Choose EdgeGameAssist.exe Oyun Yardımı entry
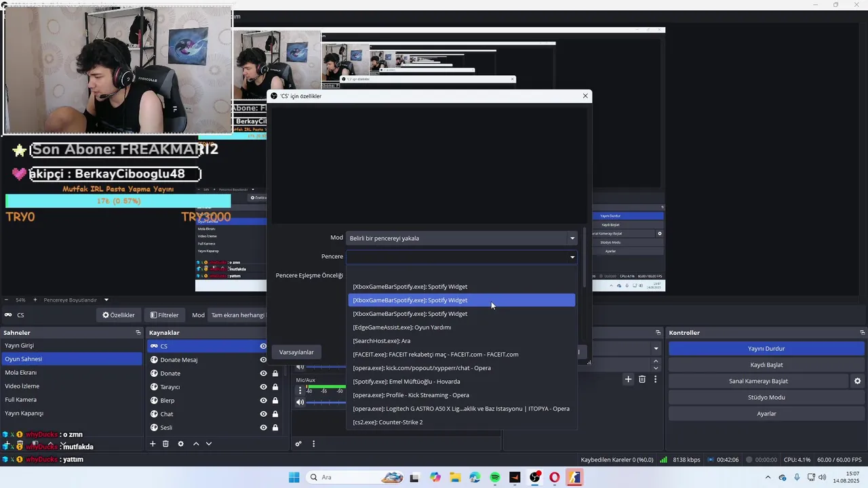The height and width of the screenshot is (488, 868). (x=462, y=327)
